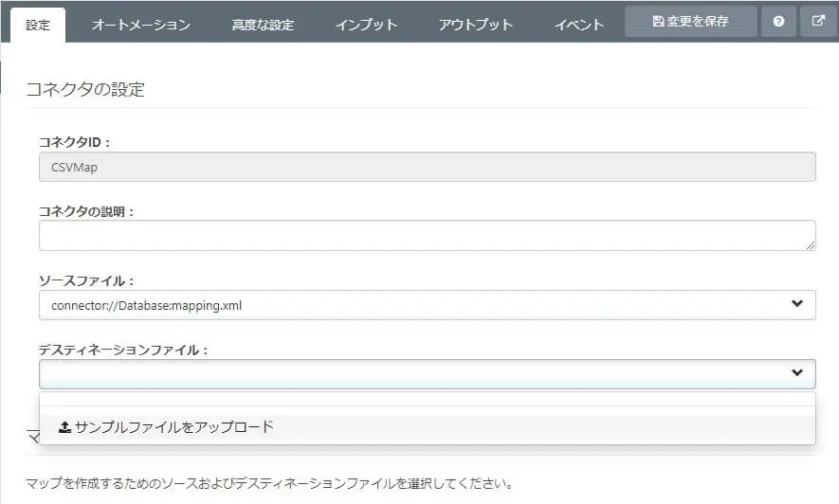
Task: Click the コネクタの説明 label
Action: (x=86, y=211)
